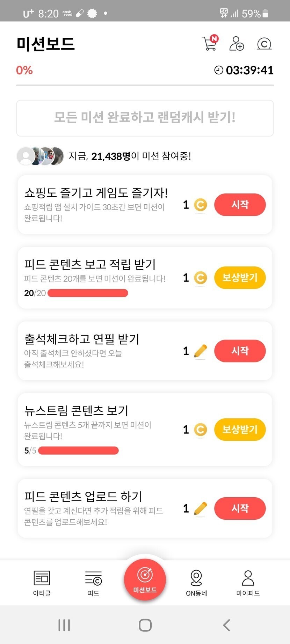The height and width of the screenshot is (644, 290).
Task: Open the 아티클 tab
Action: (42, 583)
